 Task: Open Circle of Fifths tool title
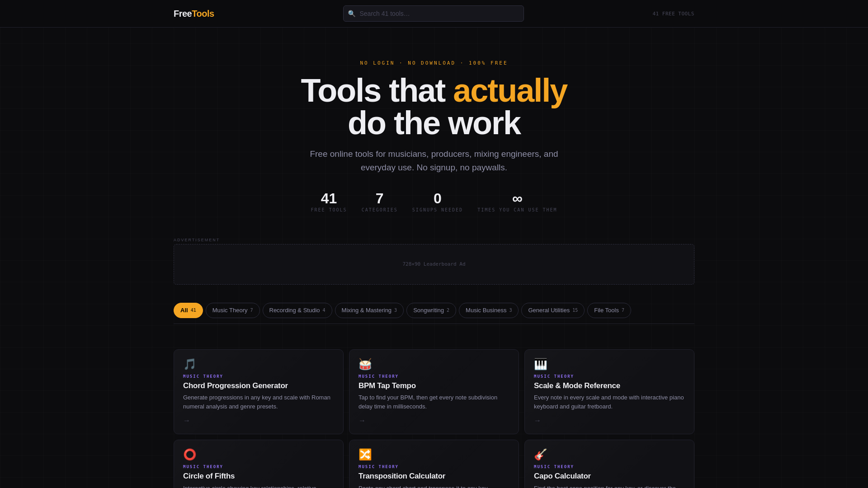pyautogui.click(x=209, y=476)
